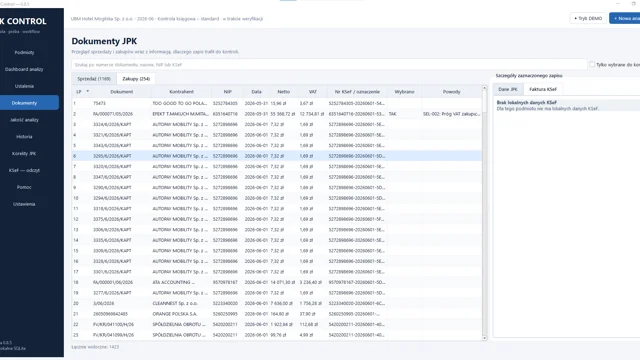The image size is (640, 360).
Task: Sort table by NIP column header
Action: [x=227, y=92]
